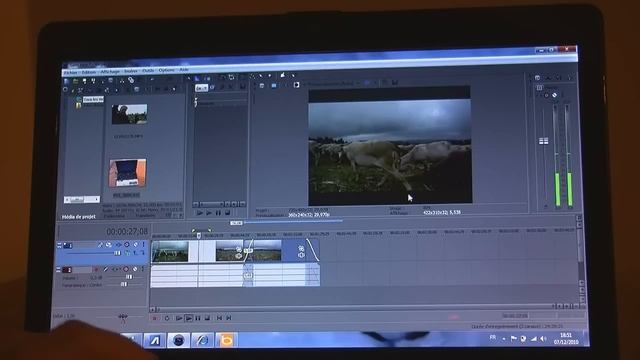Viewport: 640px width, 360px height.
Task: Switch to the Média de projet tab
Action: pyautogui.click(x=78, y=217)
